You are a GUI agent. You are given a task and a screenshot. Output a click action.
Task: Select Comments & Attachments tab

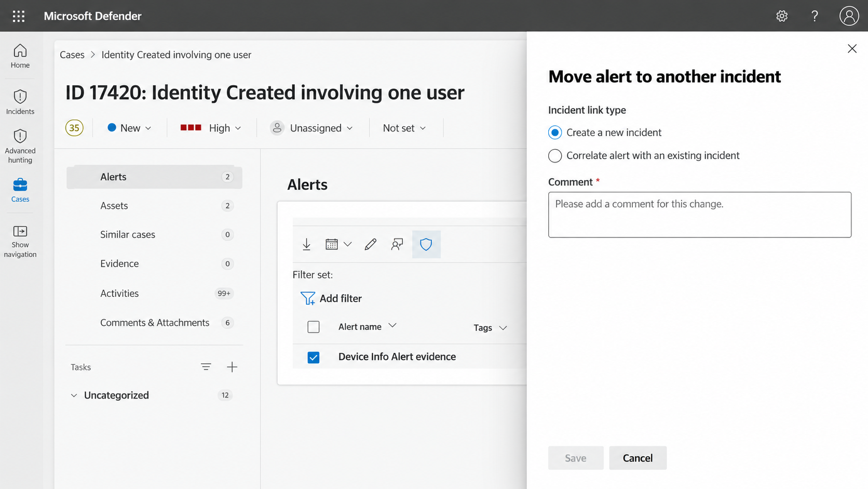[154, 323]
